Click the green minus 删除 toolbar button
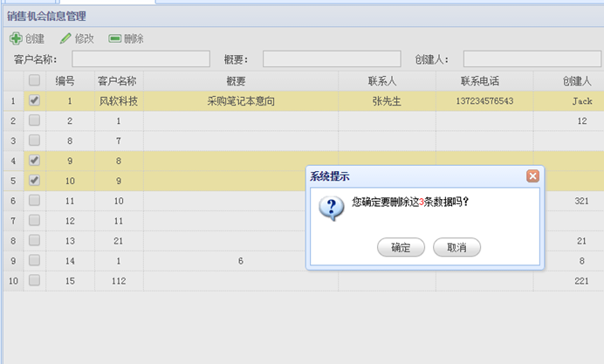The width and height of the screenshot is (604, 364). [126, 38]
